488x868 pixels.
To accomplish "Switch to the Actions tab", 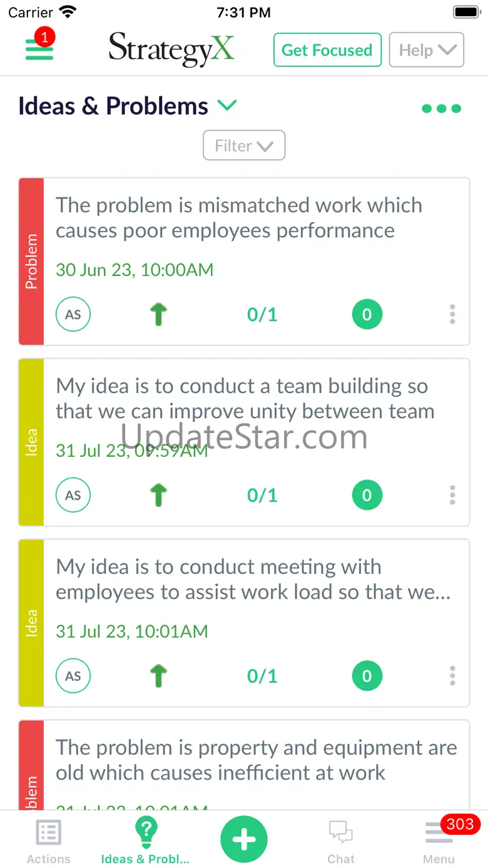I will coord(49,842).
